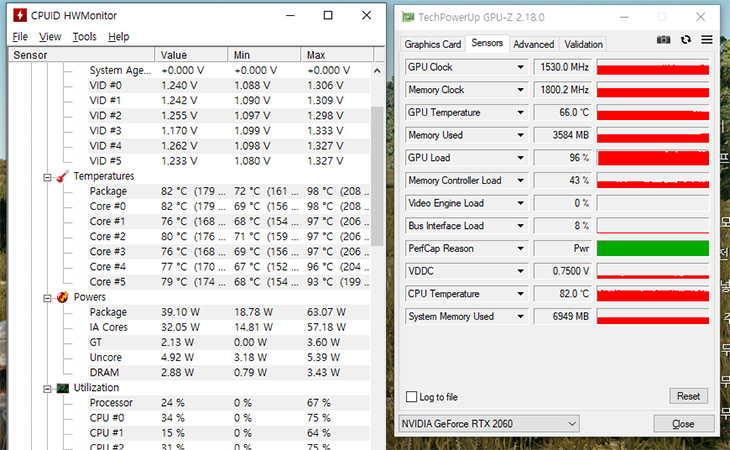Viewport: 730px width, 450px height.
Task: Click the 66.0 °C GPU Temperature value
Action: [562, 113]
